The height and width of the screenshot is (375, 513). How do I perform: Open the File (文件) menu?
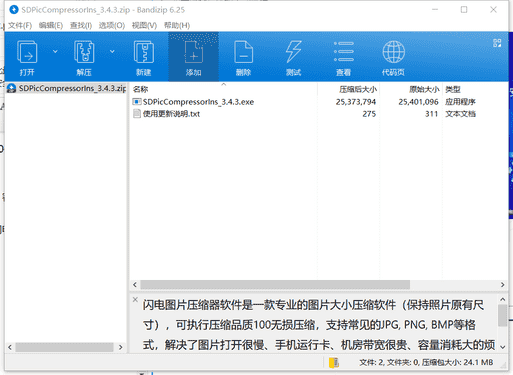click(x=20, y=25)
